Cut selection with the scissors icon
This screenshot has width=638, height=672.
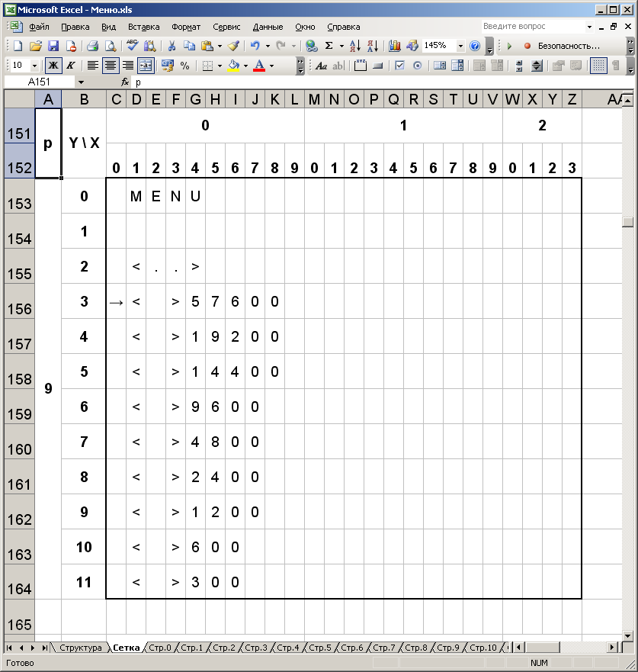click(x=172, y=46)
